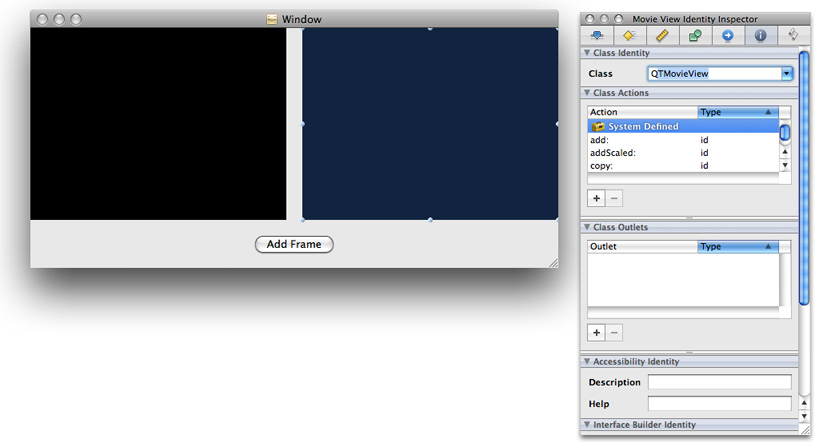815x443 pixels.
Task: Open the Class combo box dropdown arrow
Action: (786, 73)
